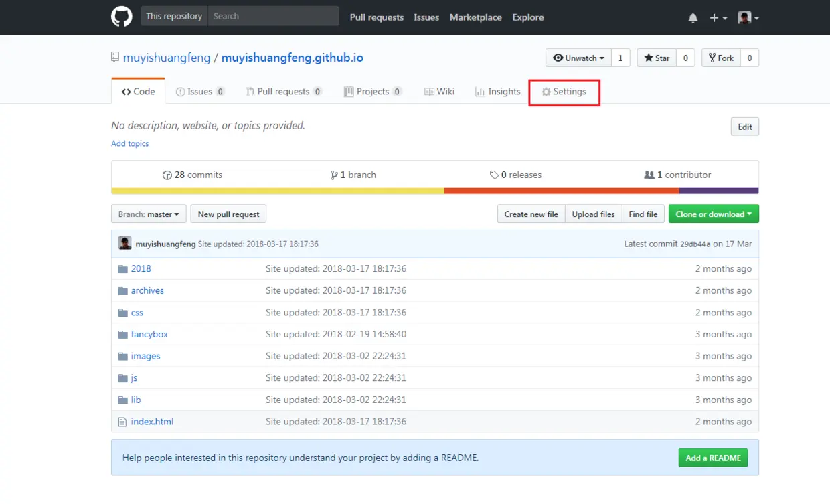
Task: Click the repository search field
Action: click(273, 16)
